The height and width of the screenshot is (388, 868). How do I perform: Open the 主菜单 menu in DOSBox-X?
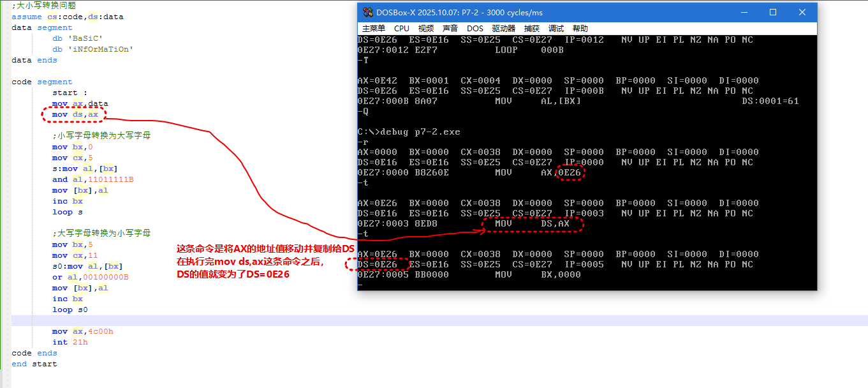pos(374,28)
